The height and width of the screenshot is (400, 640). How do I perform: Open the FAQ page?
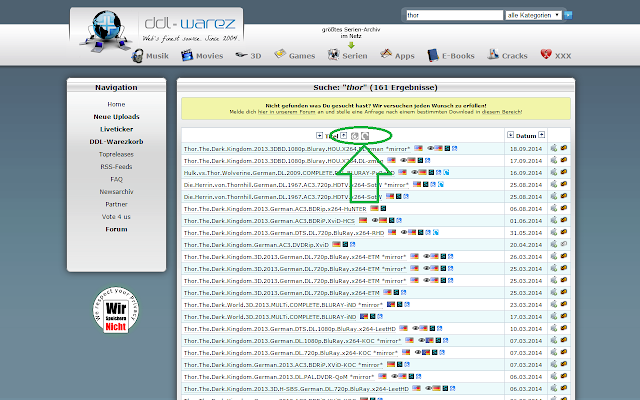tap(116, 179)
